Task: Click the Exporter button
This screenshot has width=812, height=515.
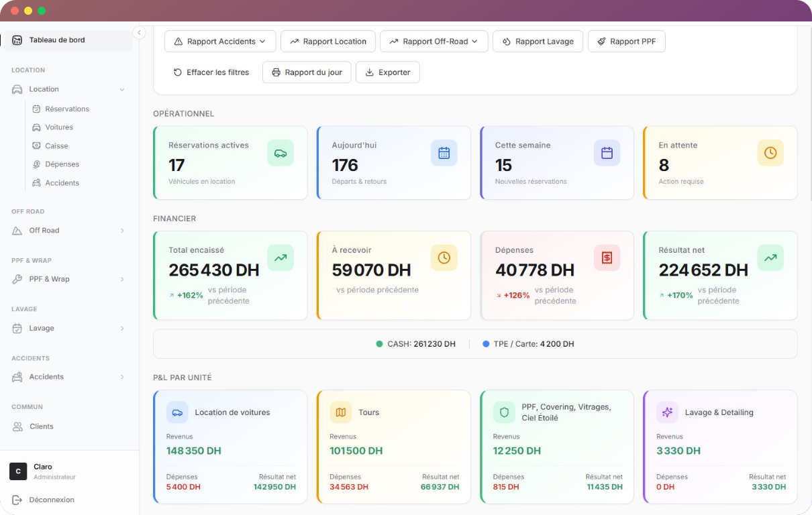Action: point(387,72)
